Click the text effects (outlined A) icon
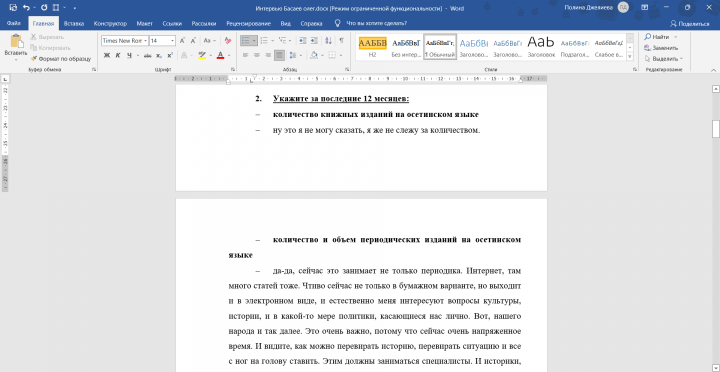 coord(184,55)
